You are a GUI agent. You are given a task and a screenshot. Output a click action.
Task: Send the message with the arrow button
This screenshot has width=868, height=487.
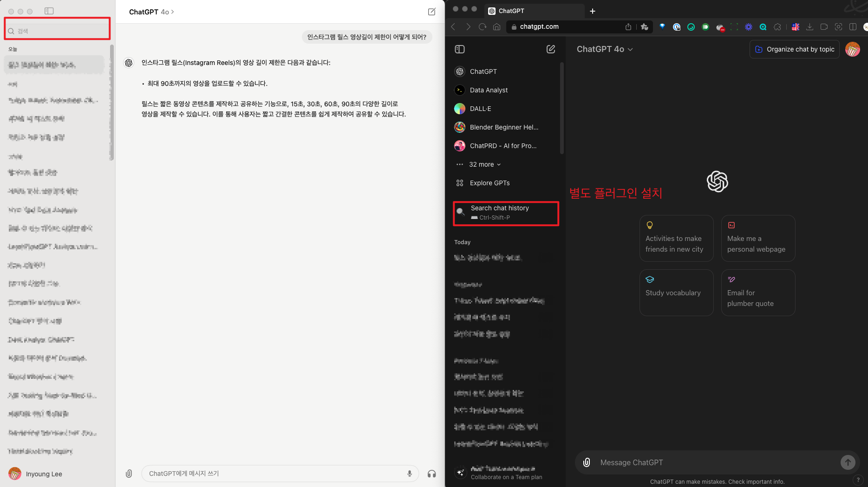(848, 462)
